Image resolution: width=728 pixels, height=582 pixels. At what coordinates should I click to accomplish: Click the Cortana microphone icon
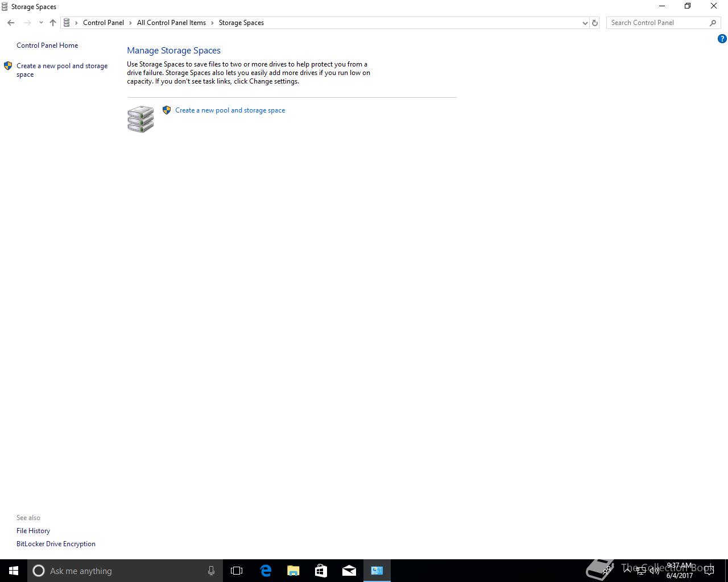coord(211,571)
